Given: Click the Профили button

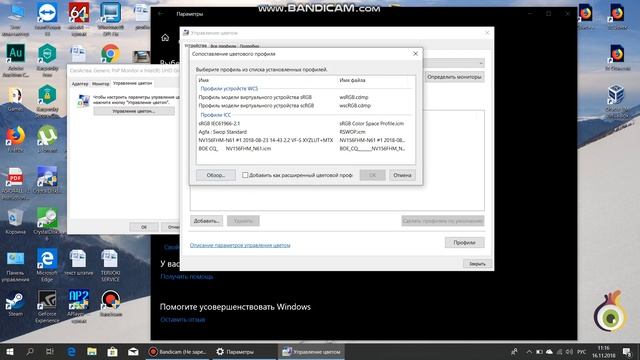Looking at the screenshot, I should (x=464, y=242).
